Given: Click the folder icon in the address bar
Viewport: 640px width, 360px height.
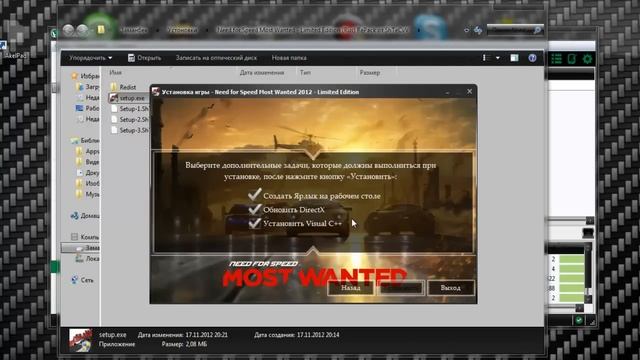Looking at the screenshot, I should pyautogui.click(x=101, y=29).
